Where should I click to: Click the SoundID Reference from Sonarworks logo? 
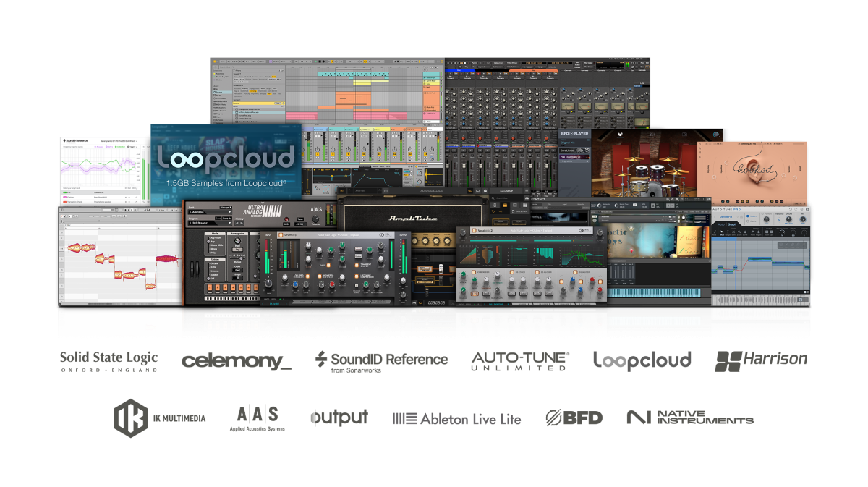(381, 362)
